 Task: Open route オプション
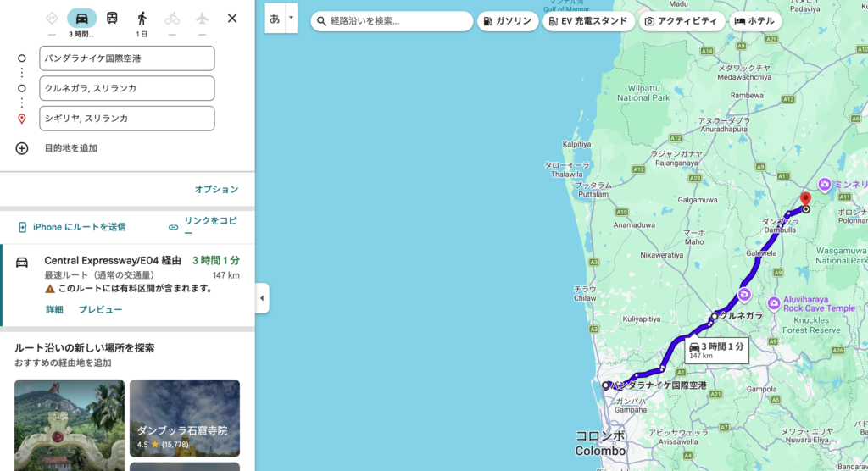(216, 189)
